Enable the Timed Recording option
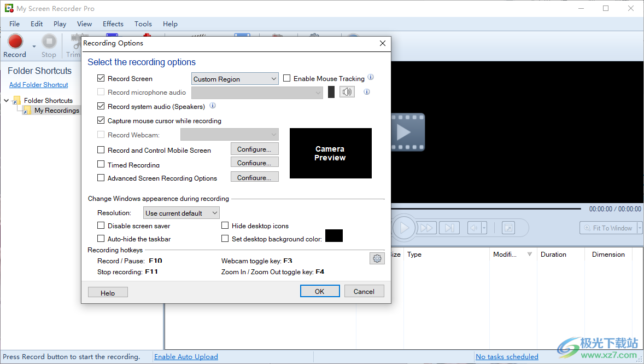Viewport: 644px width, 364px height. 101,164
